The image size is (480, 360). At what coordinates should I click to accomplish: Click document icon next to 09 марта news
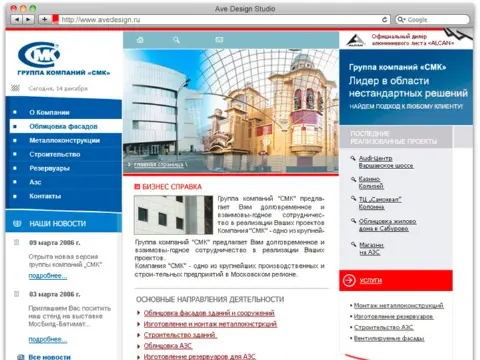(16, 242)
